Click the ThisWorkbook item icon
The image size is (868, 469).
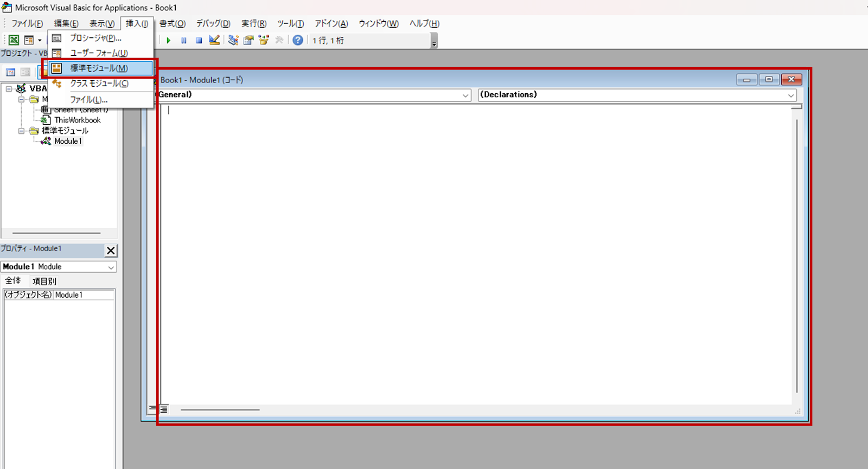point(46,120)
